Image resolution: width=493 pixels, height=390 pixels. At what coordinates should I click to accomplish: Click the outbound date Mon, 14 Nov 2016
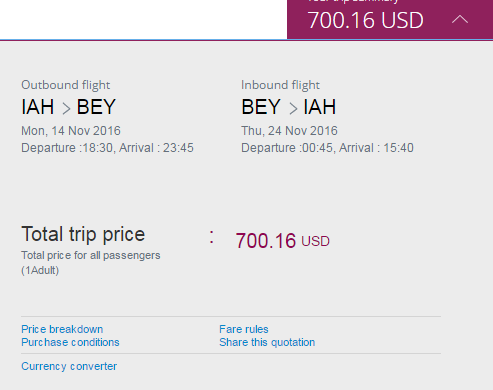click(x=71, y=131)
